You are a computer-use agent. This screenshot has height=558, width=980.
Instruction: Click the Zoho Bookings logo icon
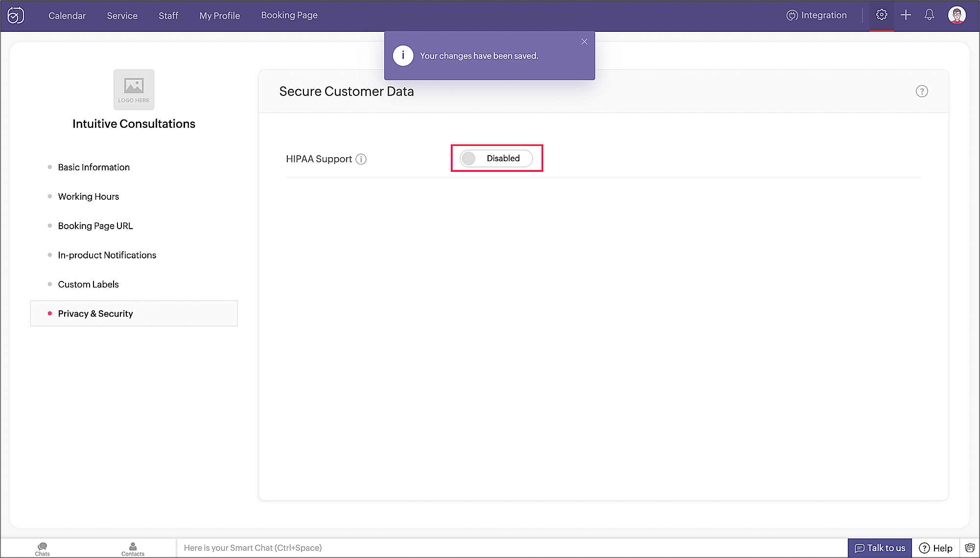(16, 16)
